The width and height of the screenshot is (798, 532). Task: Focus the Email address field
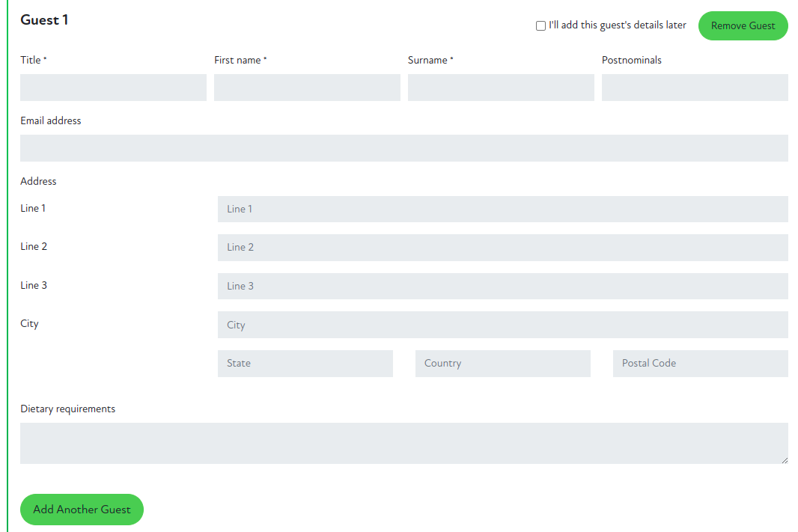[x=404, y=148]
